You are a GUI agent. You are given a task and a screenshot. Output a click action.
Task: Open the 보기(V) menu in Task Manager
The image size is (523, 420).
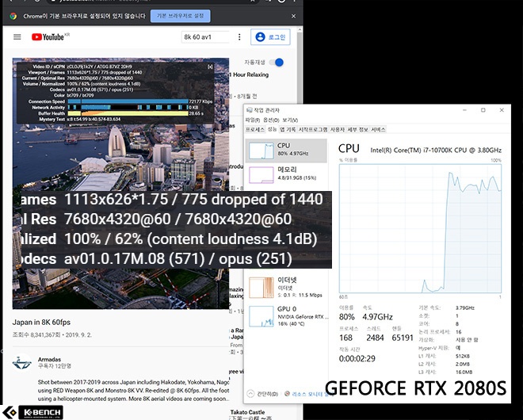click(x=290, y=120)
